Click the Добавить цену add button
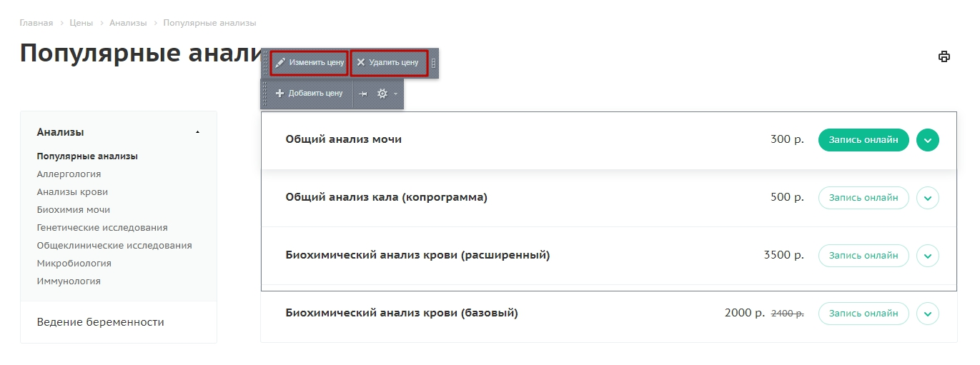The height and width of the screenshot is (365, 980). click(x=310, y=94)
